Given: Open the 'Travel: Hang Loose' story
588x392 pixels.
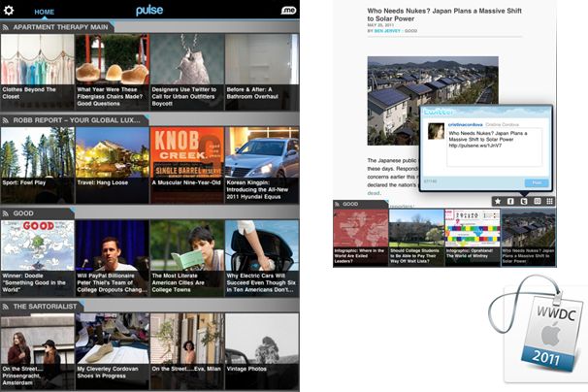Looking at the screenshot, I should click(113, 165).
